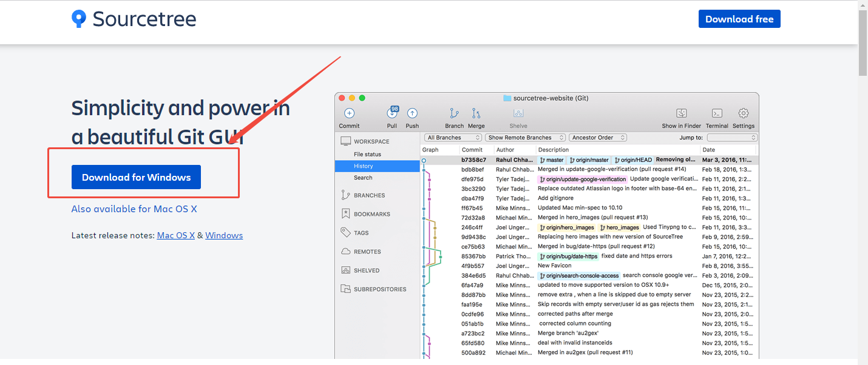The height and width of the screenshot is (365, 868).
Task: Click the red close window dot
Action: pyautogui.click(x=342, y=98)
